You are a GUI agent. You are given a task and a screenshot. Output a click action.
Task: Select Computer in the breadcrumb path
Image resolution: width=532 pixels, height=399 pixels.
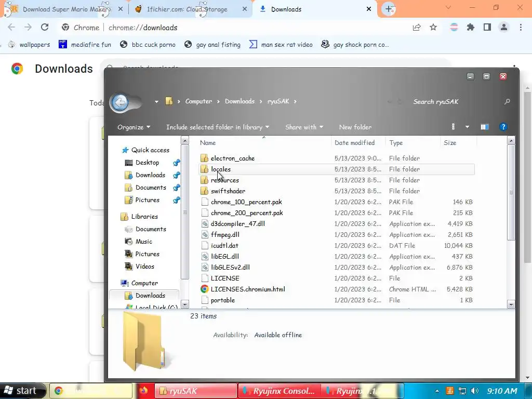pyautogui.click(x=198, y=101)
